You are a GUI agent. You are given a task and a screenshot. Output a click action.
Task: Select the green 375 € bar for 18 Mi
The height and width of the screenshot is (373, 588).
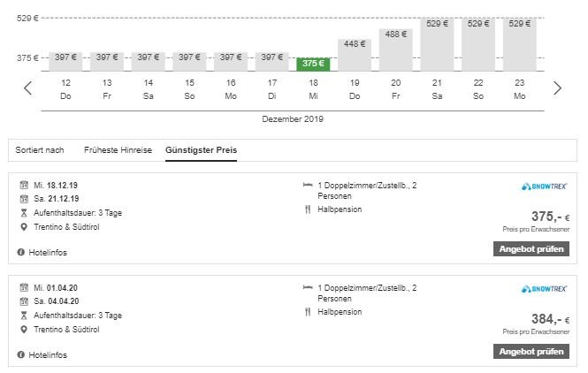pyautogui.click(x=313, y=64)
